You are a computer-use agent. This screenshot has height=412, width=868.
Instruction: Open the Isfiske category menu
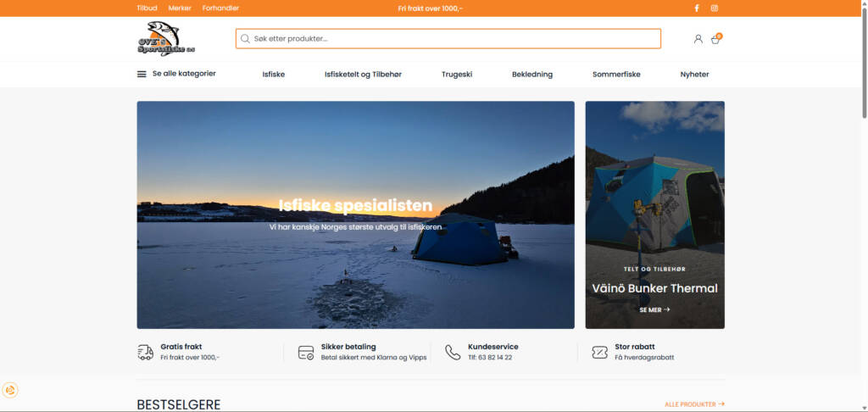point(274,75)
